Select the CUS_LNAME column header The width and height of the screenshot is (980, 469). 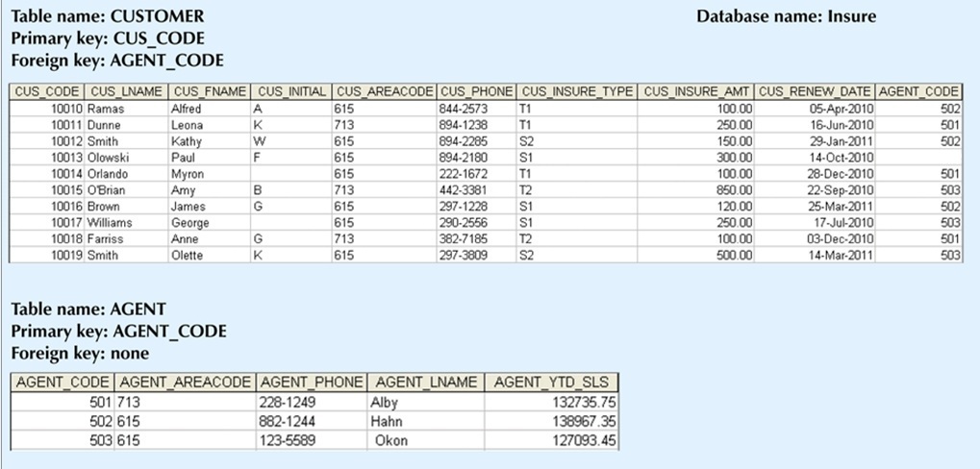[126, 92]
